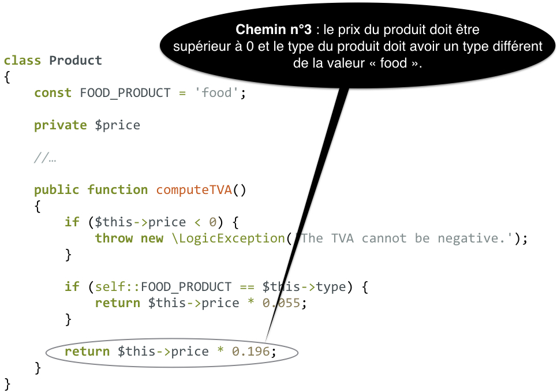Click the 'public function' keywords
This screenshot has width=557, height=392.
(91, 190)
